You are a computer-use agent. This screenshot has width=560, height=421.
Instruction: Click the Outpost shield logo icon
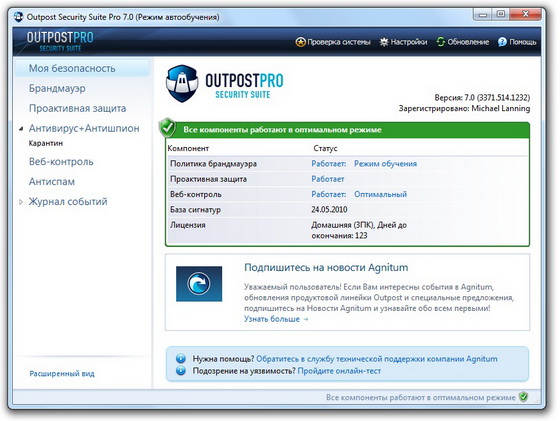click(182, 83)
